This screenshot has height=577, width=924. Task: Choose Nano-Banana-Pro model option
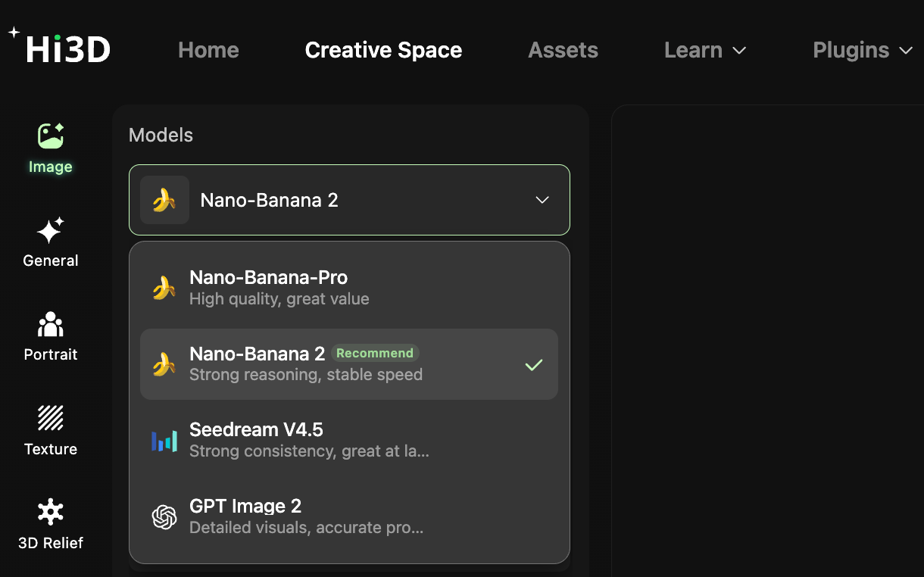349,288
